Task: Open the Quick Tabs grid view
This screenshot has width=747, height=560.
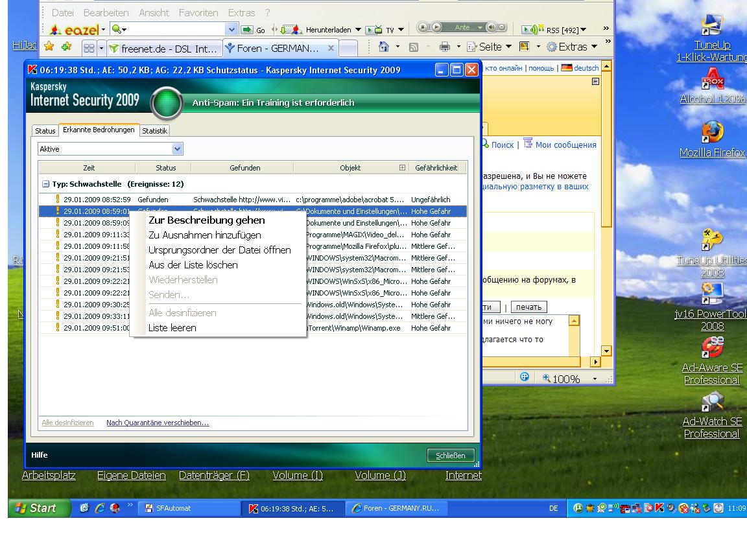Action: [89, 48]
